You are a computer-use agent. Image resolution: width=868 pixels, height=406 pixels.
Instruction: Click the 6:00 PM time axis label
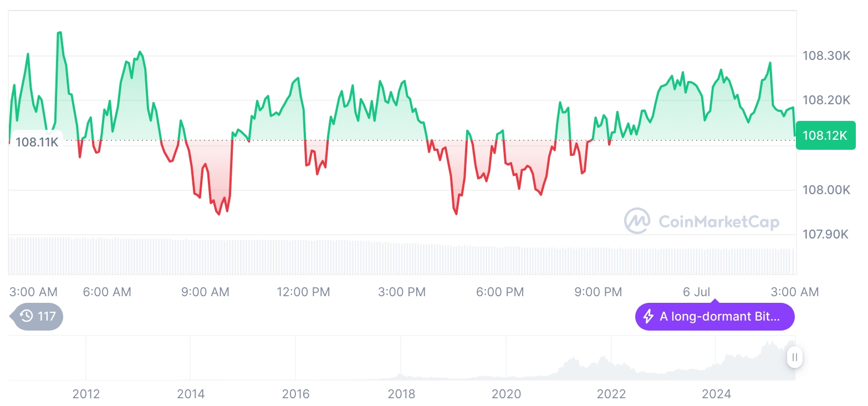pos(500,292)
